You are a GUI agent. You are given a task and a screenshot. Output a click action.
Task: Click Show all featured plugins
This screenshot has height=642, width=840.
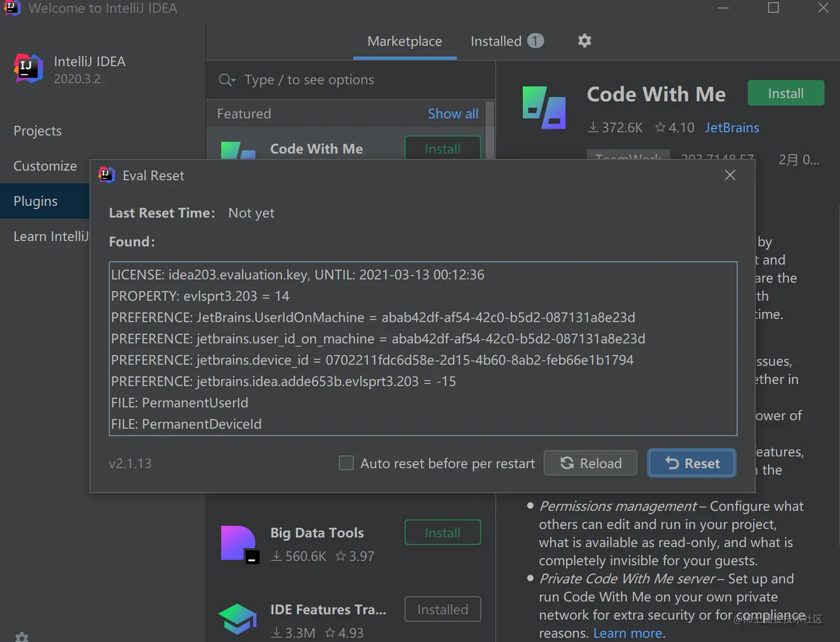(453, 113)
